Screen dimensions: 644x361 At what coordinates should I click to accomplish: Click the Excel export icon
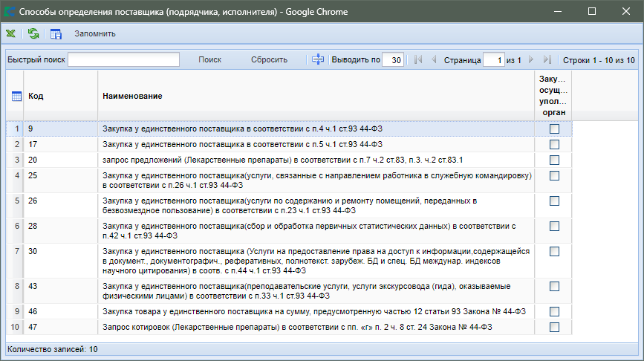click(x=10, y=33)
